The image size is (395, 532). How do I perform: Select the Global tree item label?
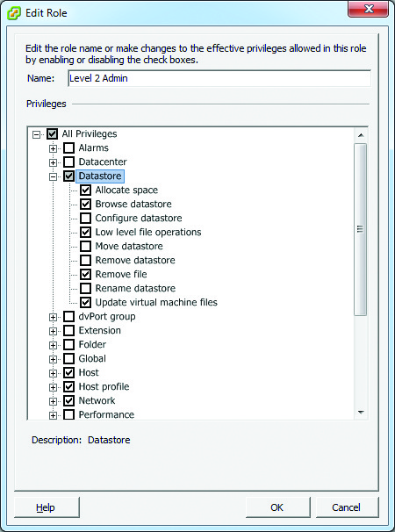pos(92,359)
